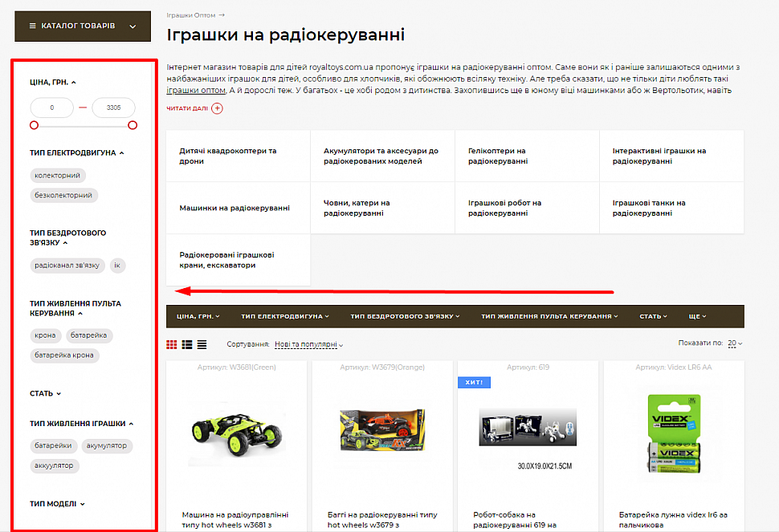Click Іграшки Оптом breadcrumb
The width and height of the screenshot is (779, 532).
coord(191,15)
